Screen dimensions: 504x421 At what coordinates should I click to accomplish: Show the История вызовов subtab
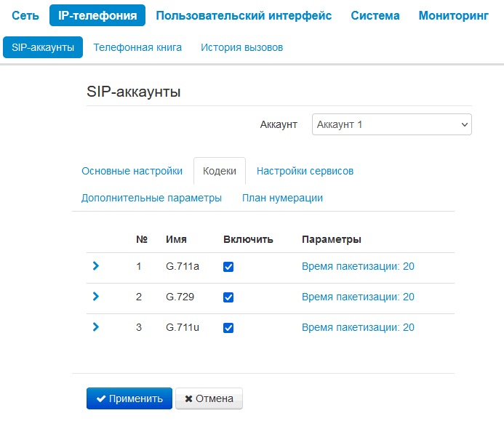point(241,47)
